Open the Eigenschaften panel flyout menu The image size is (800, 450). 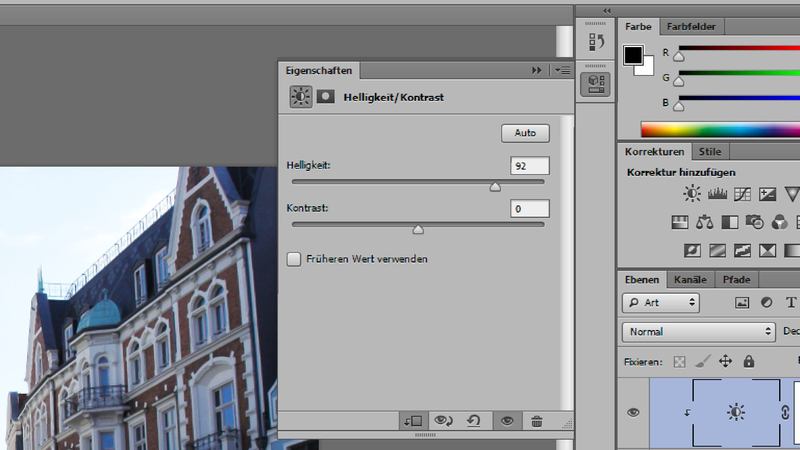tap(562, 70)
